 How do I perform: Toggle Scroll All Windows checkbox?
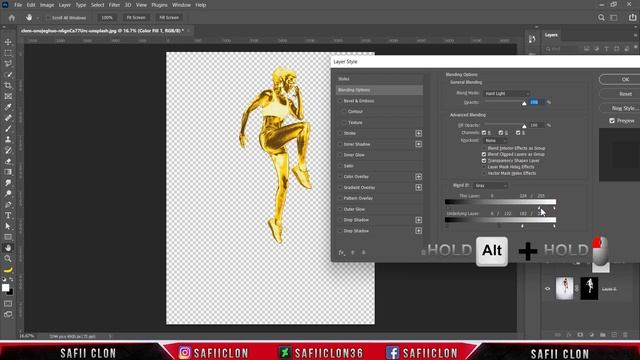48,18
